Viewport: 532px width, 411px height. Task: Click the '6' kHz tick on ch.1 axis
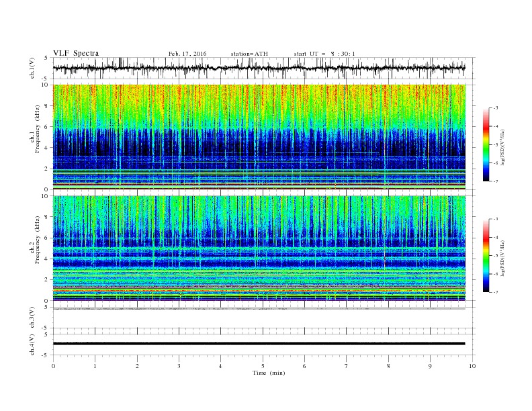pos(47,127)
